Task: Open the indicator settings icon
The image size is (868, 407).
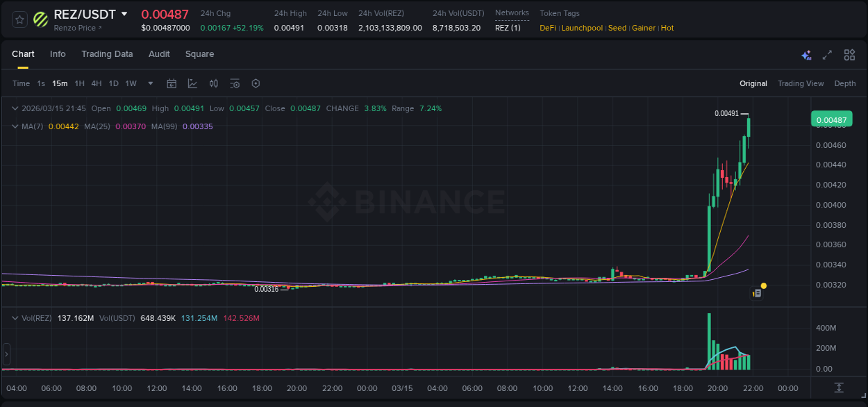Action: click(x=235, y=83)
